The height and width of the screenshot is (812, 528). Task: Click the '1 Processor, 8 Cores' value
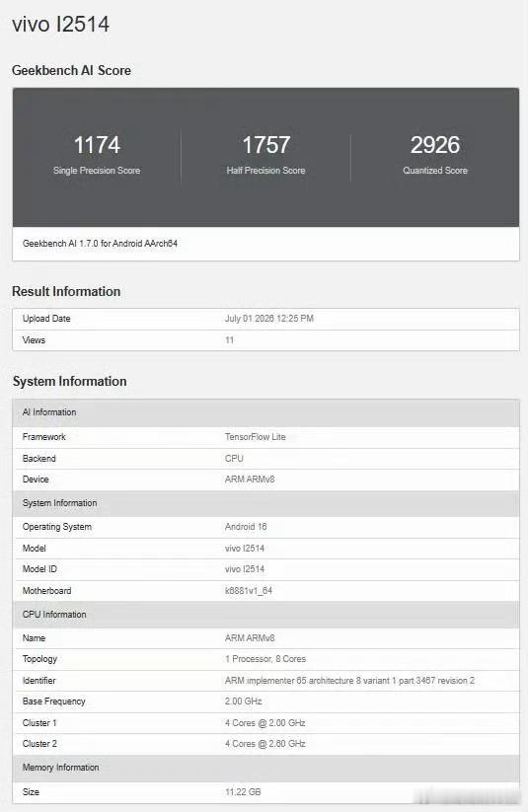coord(265,659)
